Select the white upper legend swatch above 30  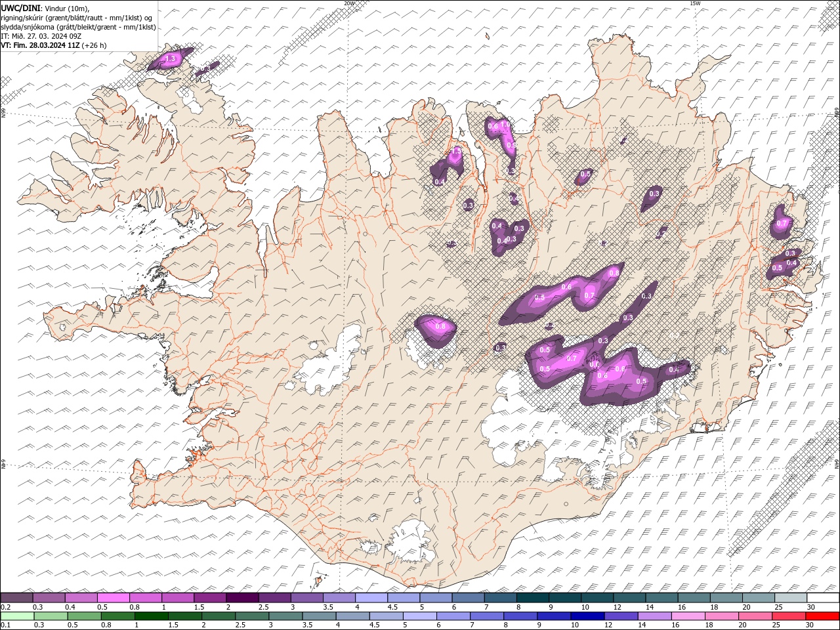click(823, 598)
